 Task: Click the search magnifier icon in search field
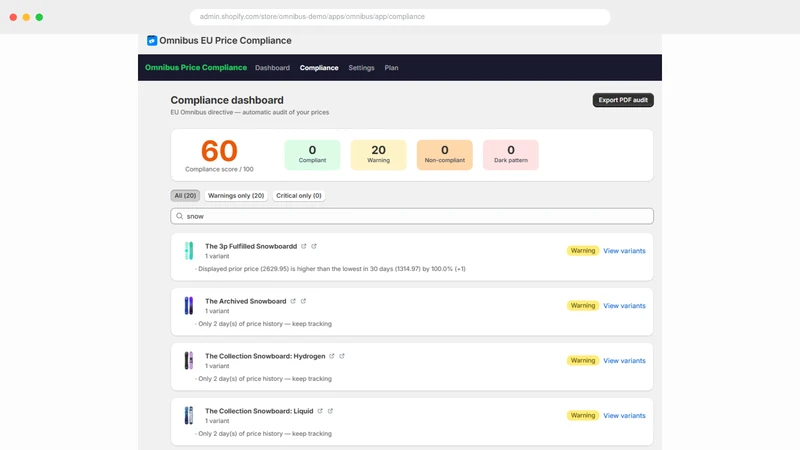point(180,216)
